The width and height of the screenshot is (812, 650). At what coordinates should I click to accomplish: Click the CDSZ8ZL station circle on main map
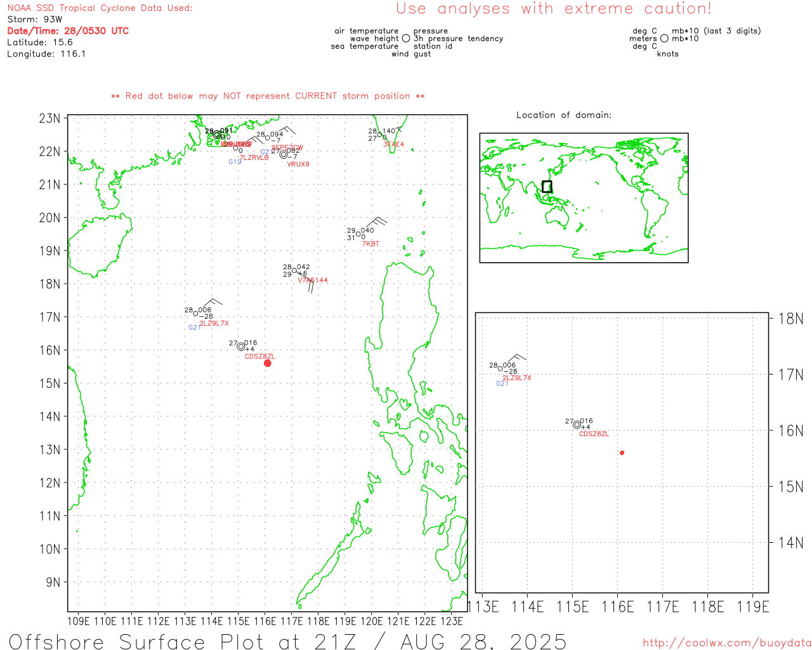pos(241,347)
